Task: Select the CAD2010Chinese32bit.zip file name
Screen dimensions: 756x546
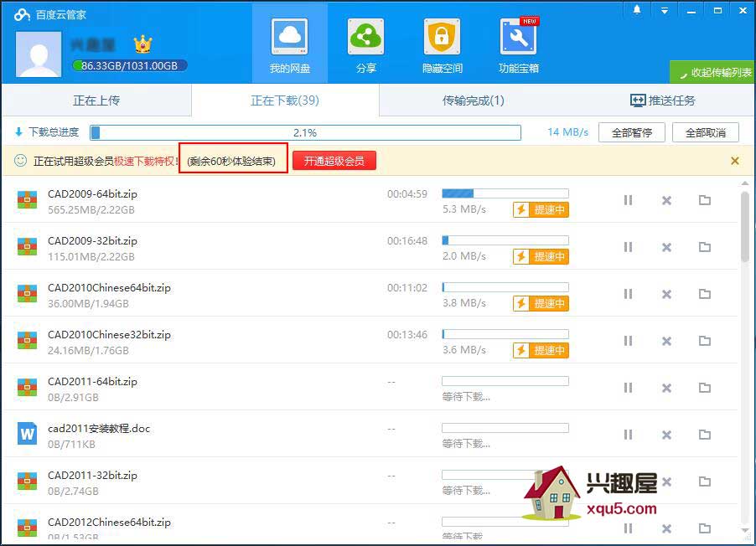Action: [110, 334]
